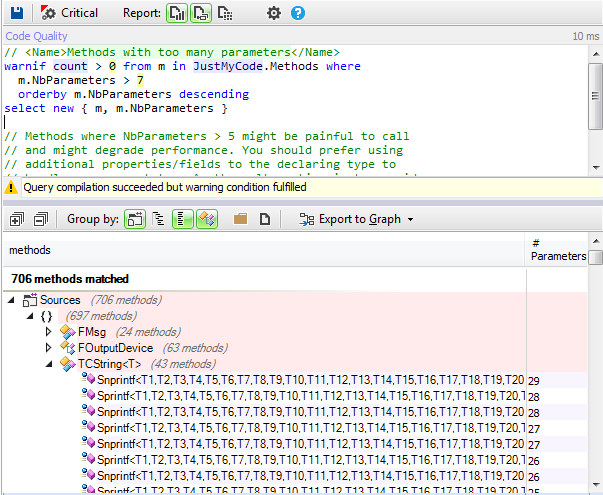603x495 pixels.
Task: Click the expand all results icon
Action: (x=17, y=219)
